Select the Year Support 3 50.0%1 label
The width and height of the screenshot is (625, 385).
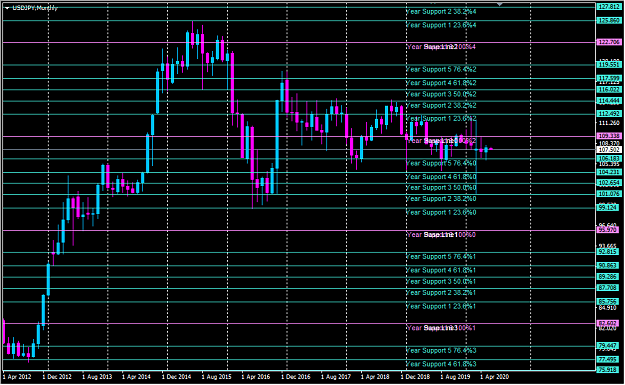click(441, 281)
